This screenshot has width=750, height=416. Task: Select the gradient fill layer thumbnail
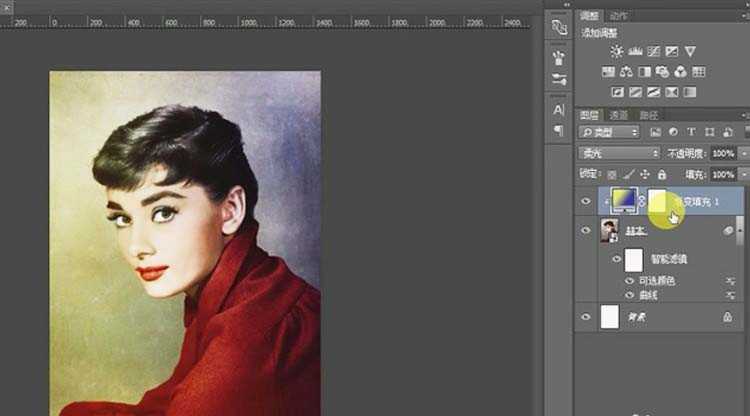pyautogui.click(x=622, y=201)
